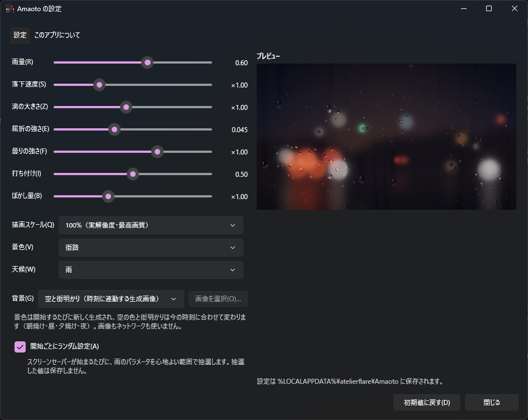This screenshot has width=528, height=420.
Task: Click the Amaoto app icon in title bar
Action: coord(9,9)
